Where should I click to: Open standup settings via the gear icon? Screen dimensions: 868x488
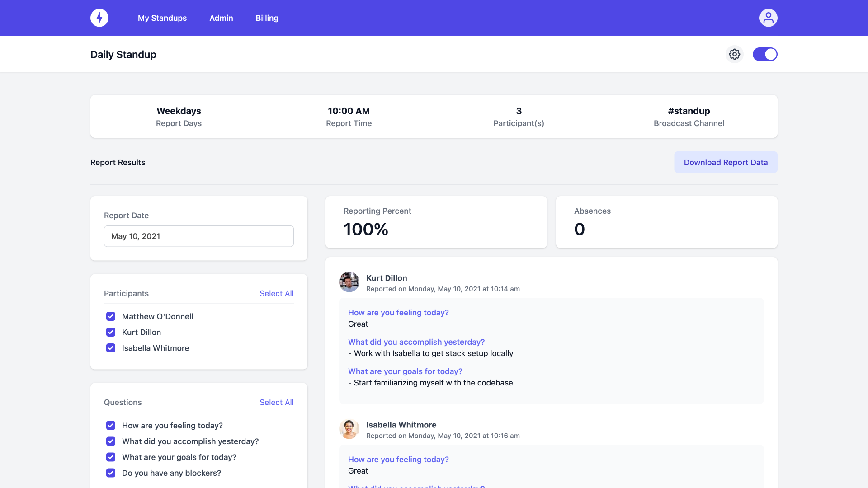click(x=734, y=54)
